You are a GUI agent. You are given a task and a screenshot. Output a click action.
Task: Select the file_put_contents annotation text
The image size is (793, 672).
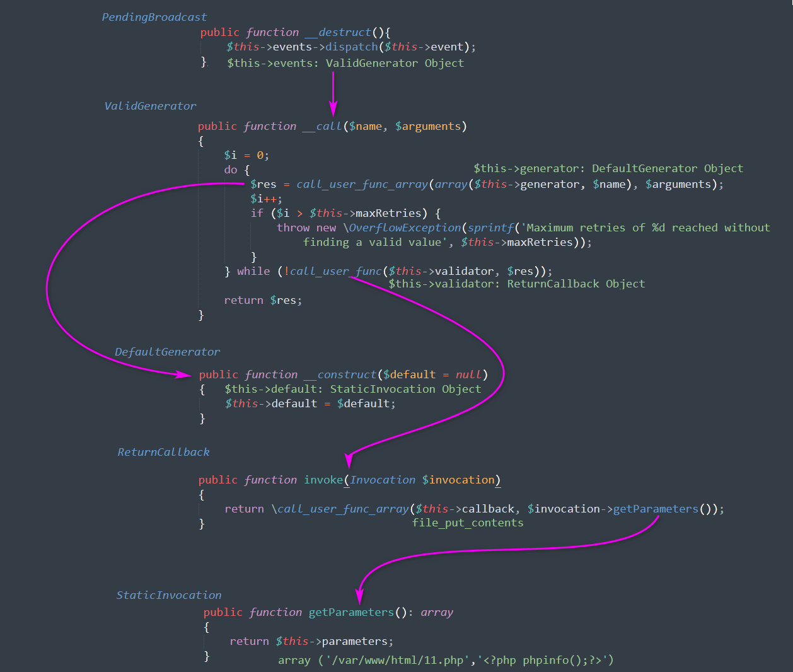coord(468,523)
